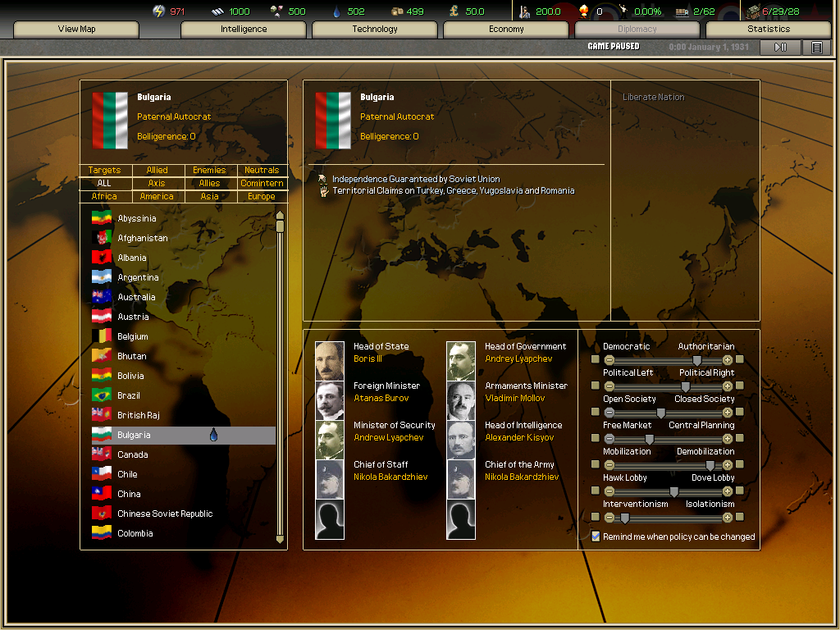This screenshot has height=630, width=840.
Task: Click the energy lightning icon in resource bar
Action: tap(159, 11)
